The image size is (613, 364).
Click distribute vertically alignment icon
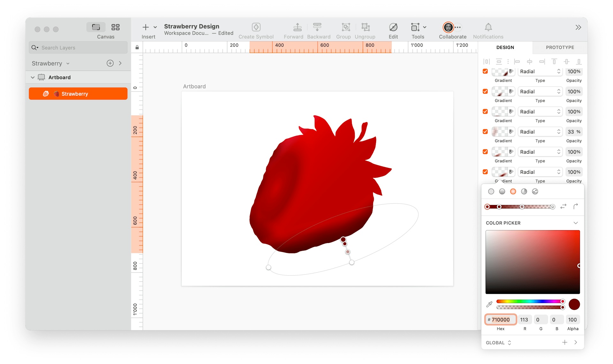(499, 62)
